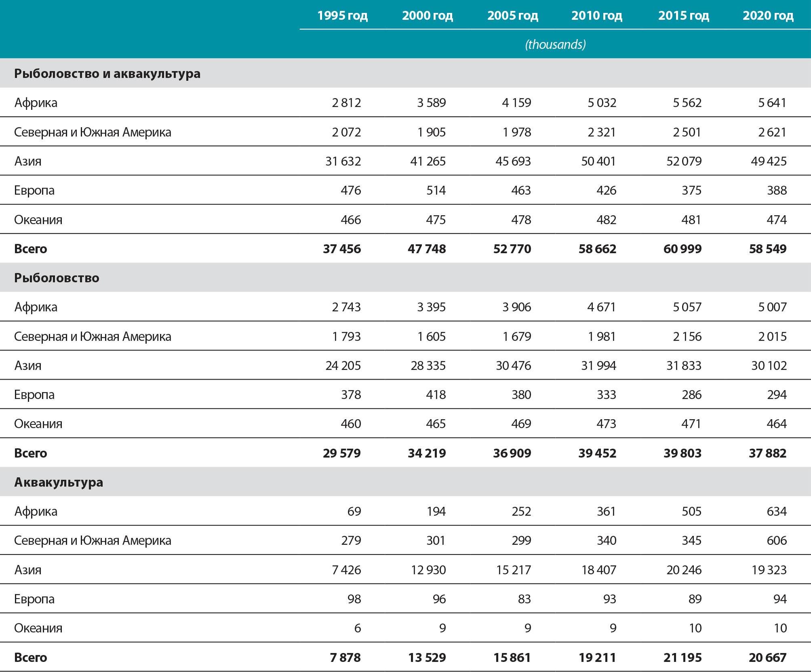Click the cell showing 2 156

[x=687, y=336]
